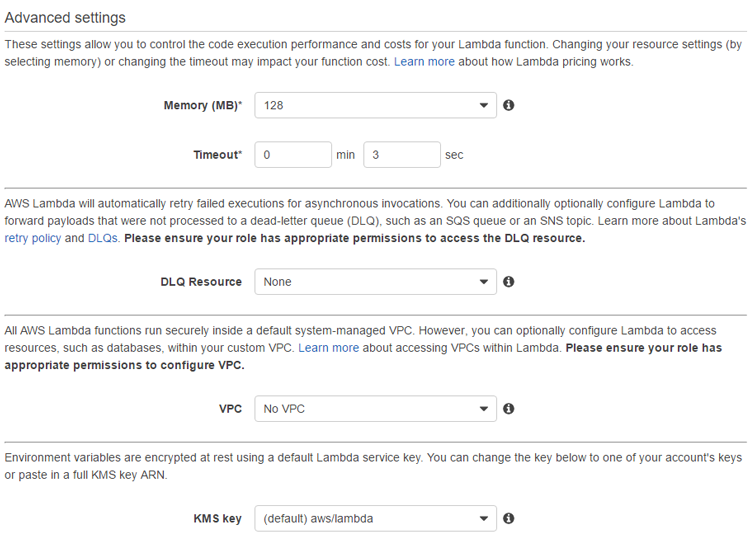Screen dimensions: 750x546
Task: Open Learn more link about Lambda pricing
Action: [x=424, y=62]
